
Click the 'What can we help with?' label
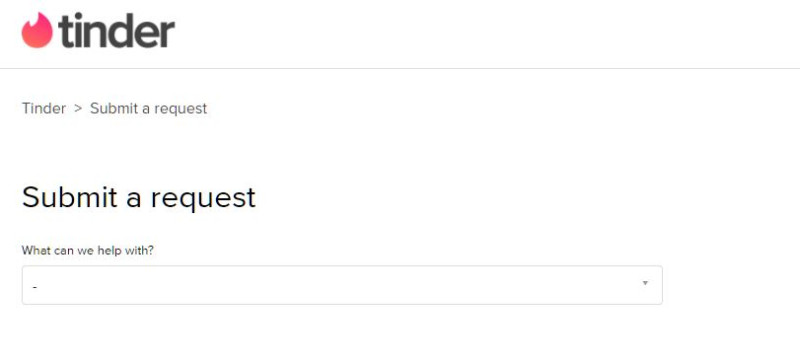click(88, 250)
